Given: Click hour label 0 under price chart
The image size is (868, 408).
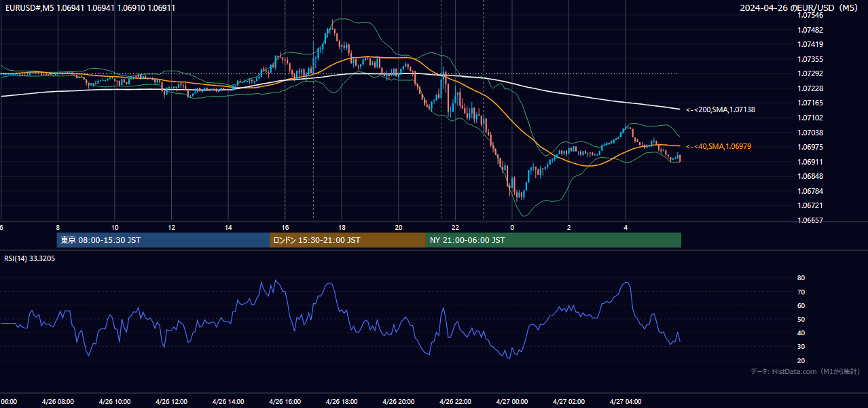Looking at the screenshot, I should (512, 227).
